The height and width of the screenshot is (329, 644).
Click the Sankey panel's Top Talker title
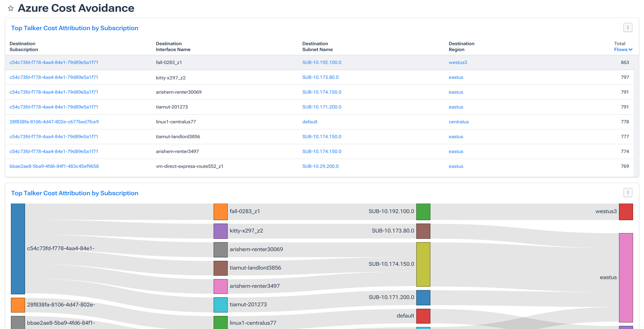[74, 193]
